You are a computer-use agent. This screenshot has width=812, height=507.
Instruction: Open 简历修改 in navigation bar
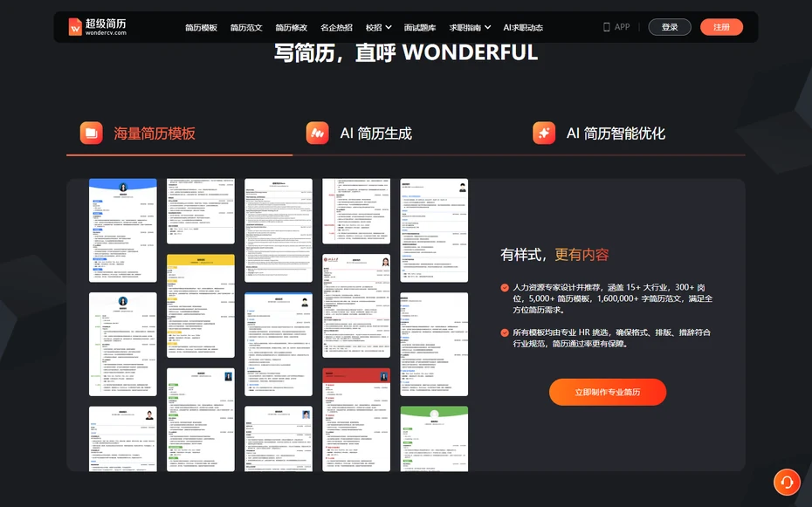(x=291, y=27)
